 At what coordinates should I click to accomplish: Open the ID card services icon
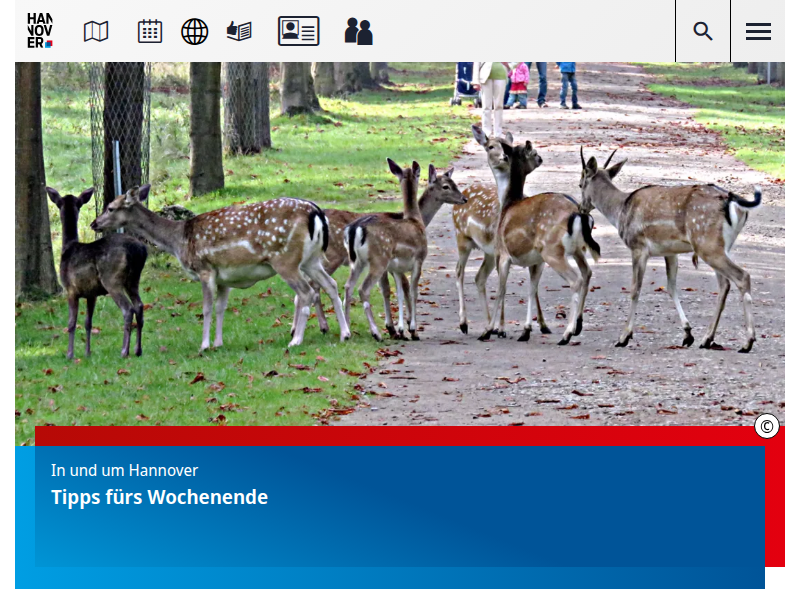click(x=298, y=31)
